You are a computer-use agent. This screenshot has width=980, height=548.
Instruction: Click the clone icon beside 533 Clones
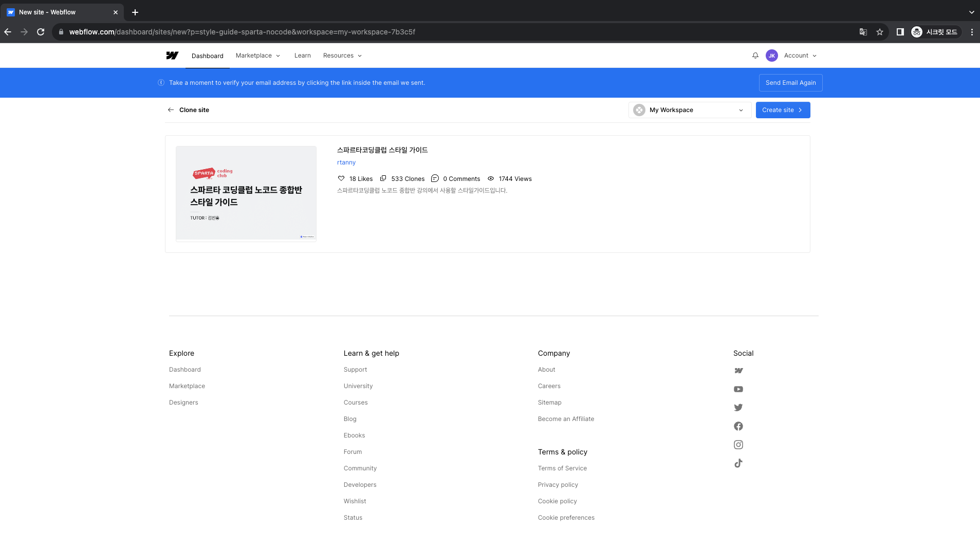(x=383, y=178)
